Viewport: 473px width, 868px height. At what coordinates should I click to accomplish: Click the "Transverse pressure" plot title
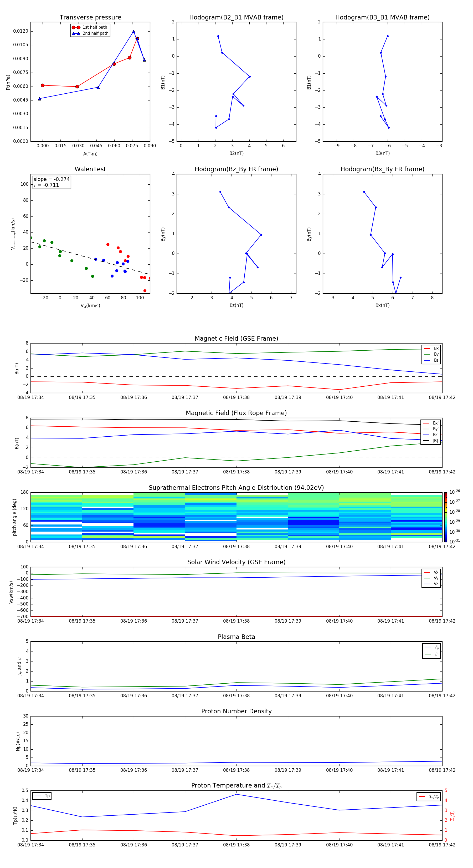(x=90, y=18)
